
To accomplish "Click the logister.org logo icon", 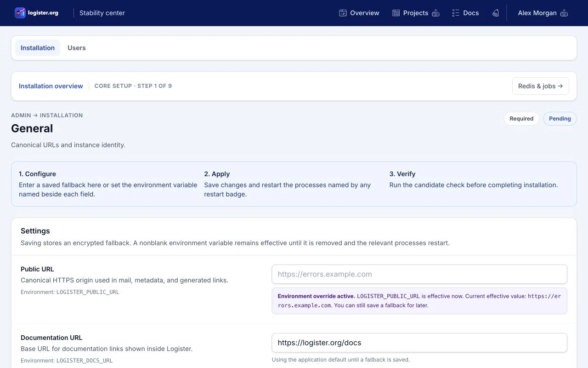I will [x=20, y=13].
